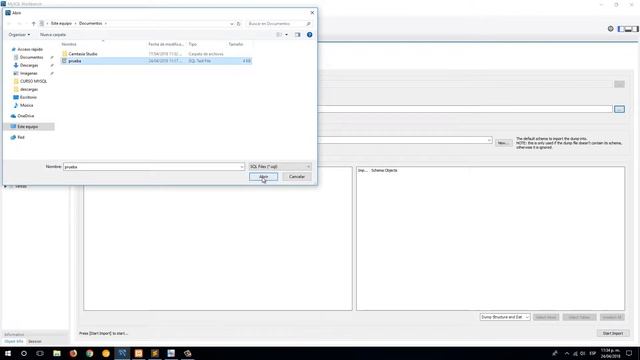Viewport: 640px width, 360px height.
Task: Sort by Fecha de modificación column header
Action: click(166, 44)
